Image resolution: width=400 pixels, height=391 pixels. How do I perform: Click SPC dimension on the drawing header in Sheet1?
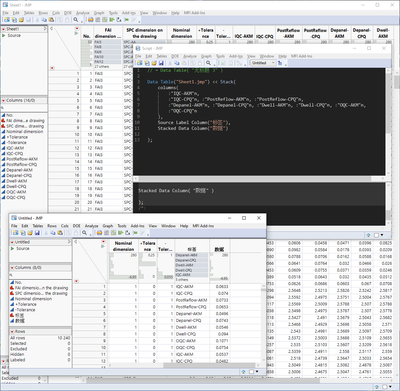pos(144,33)
